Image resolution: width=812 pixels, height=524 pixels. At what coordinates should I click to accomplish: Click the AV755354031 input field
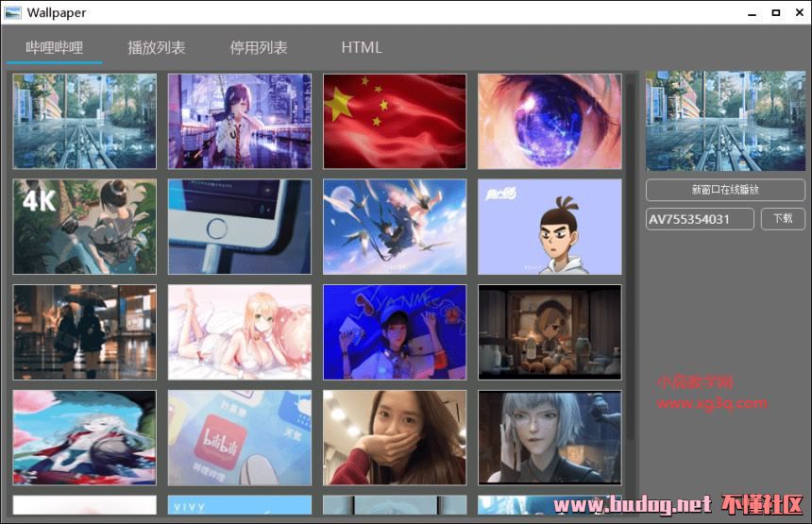click(x=700, y=219)
